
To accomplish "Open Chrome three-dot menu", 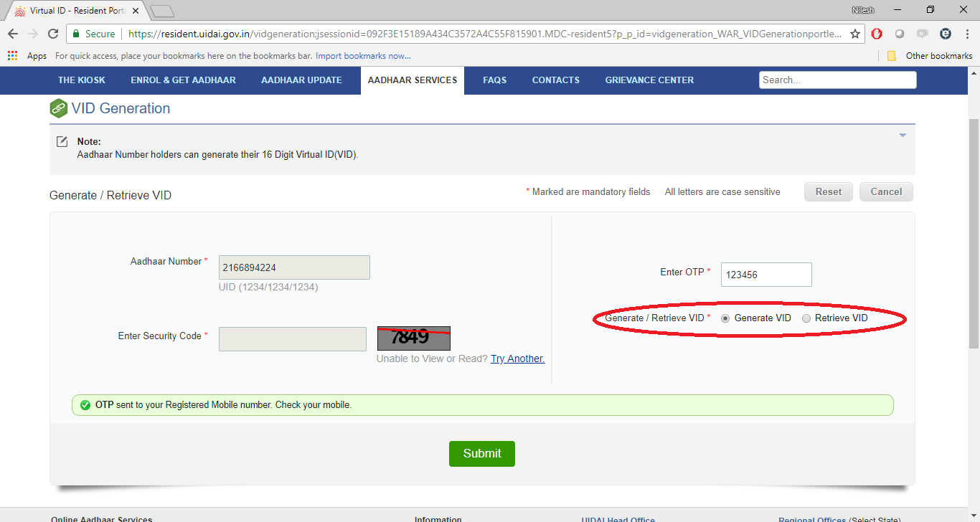I will pyautogui.click(x=967, y=34).
